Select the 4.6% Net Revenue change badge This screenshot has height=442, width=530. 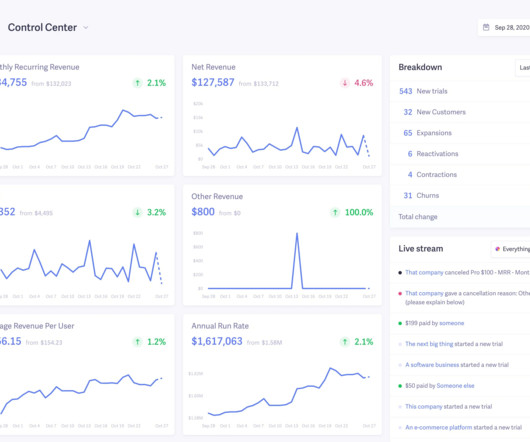coord(357,83)
